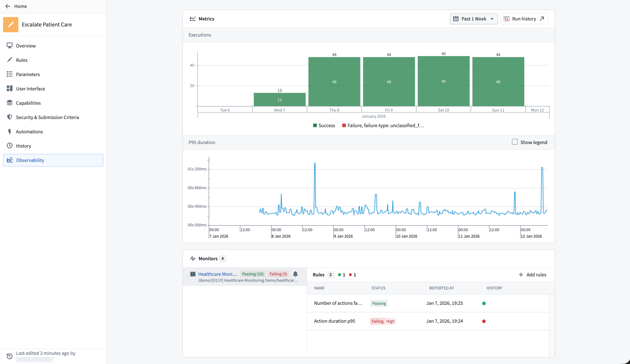Navigate back using the Home arrow

click(x=8, y=6)
